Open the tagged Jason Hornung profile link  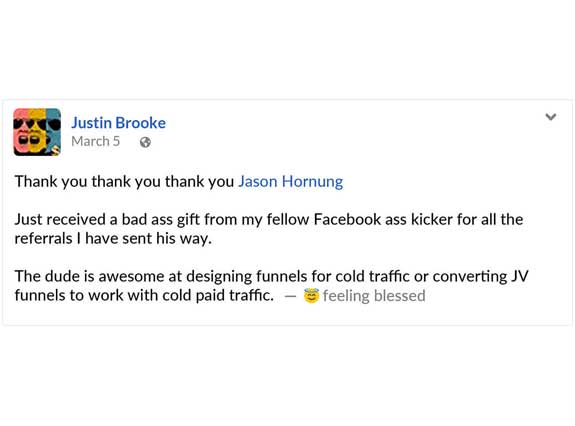click(291, 181)
